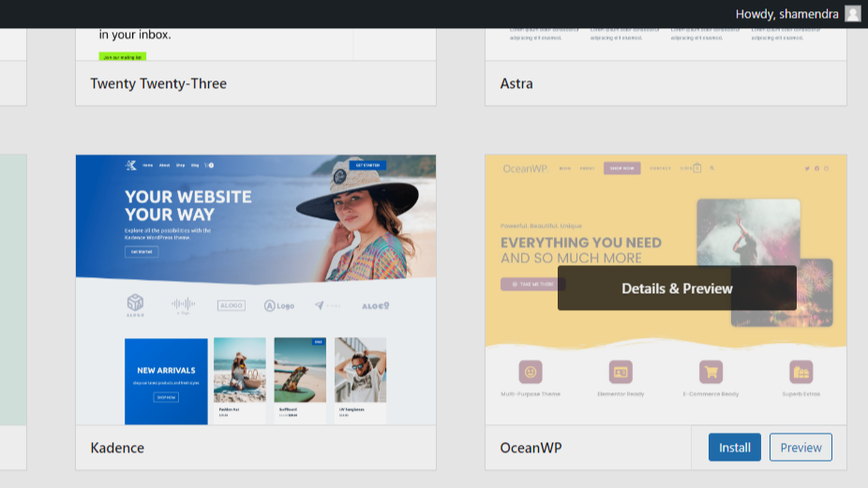868x488 pixels.
Task: Select the Twenty Twenty-Three theme name
Action: tap(158, 83)
